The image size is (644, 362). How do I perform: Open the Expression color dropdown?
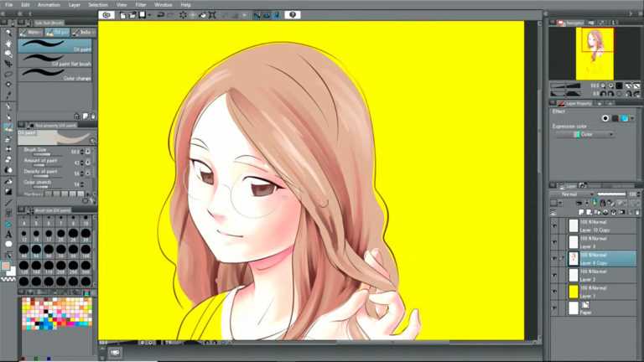pyautogui.click(x=592, y=134)
